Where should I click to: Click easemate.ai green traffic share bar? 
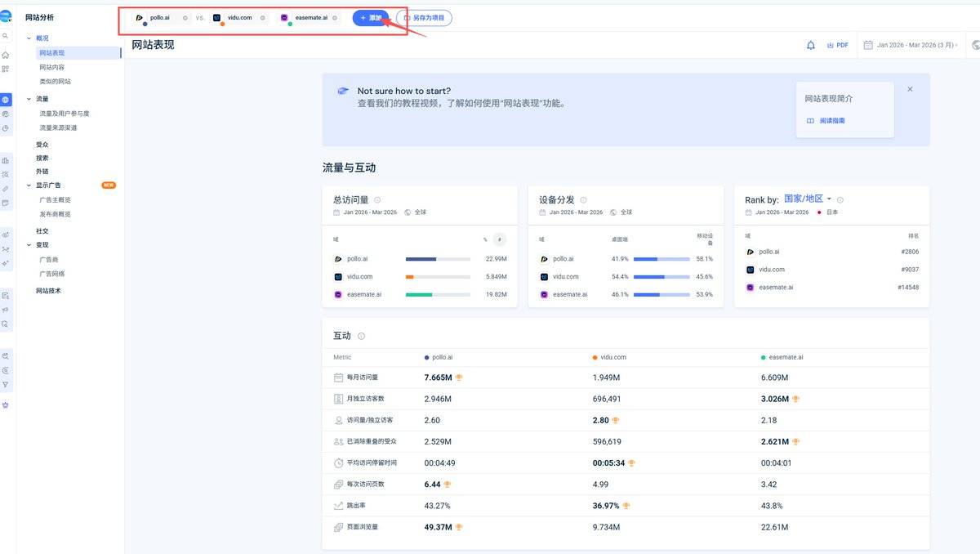point(438,294)
